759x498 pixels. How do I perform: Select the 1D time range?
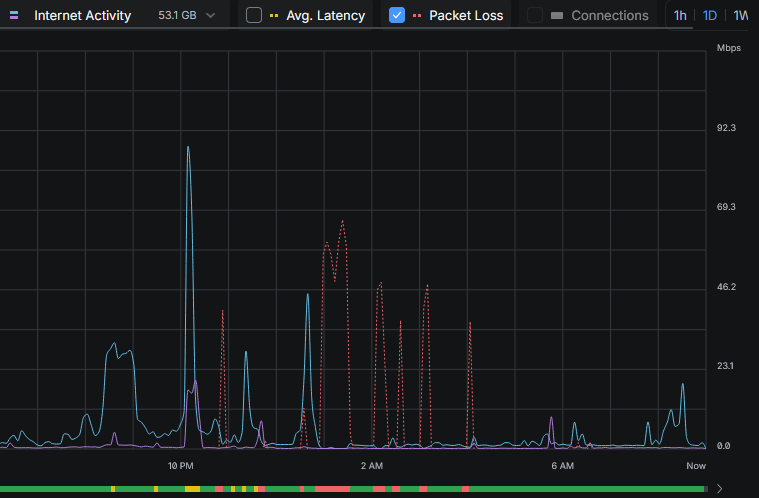click(710, 15)
